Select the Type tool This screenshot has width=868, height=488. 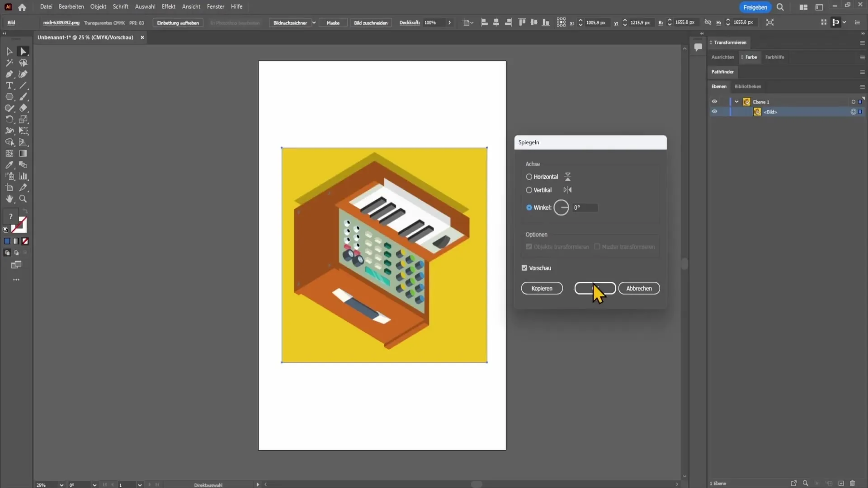point(9,85)
